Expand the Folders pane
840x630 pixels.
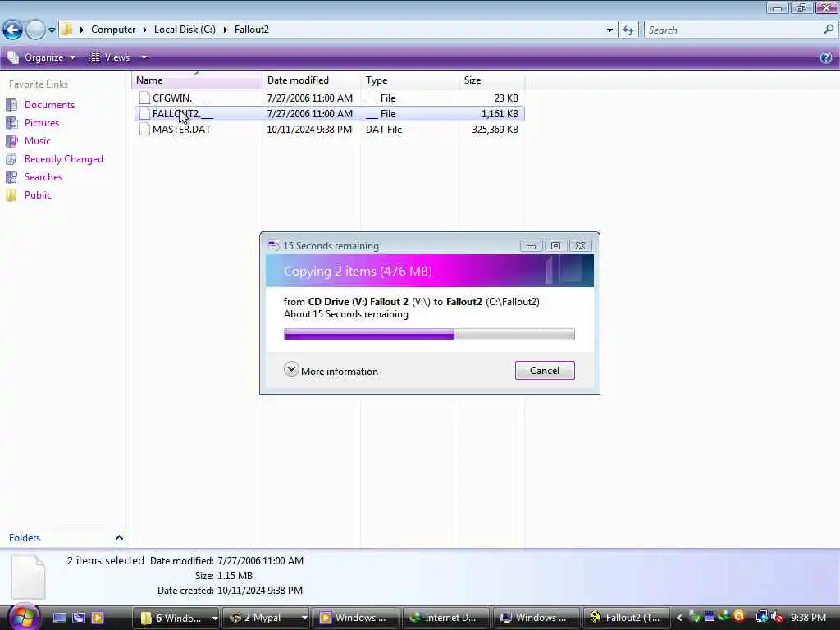point(119,537)
